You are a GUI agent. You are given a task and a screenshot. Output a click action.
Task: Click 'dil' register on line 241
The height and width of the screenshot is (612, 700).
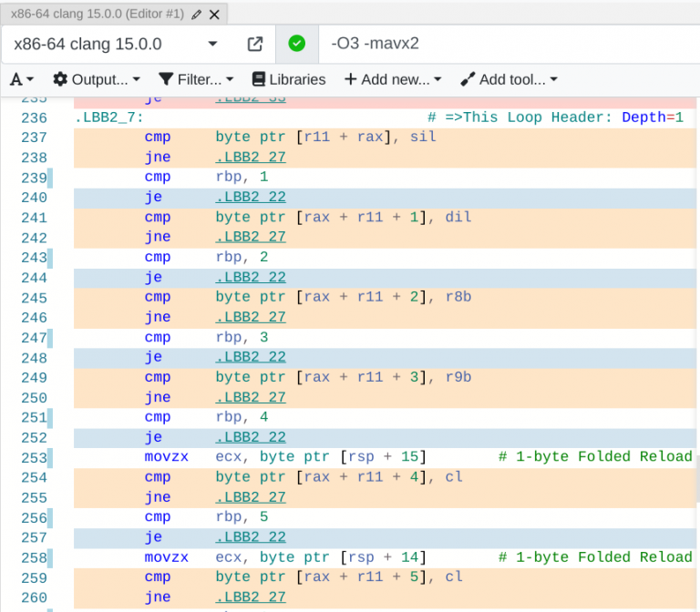pos(458,218)
